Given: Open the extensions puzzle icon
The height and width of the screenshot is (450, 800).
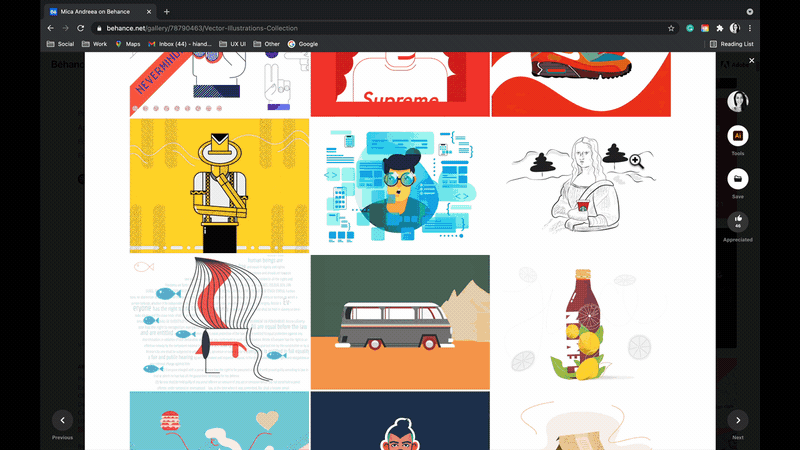Looking at the screenshot, I should coord(719,28).
